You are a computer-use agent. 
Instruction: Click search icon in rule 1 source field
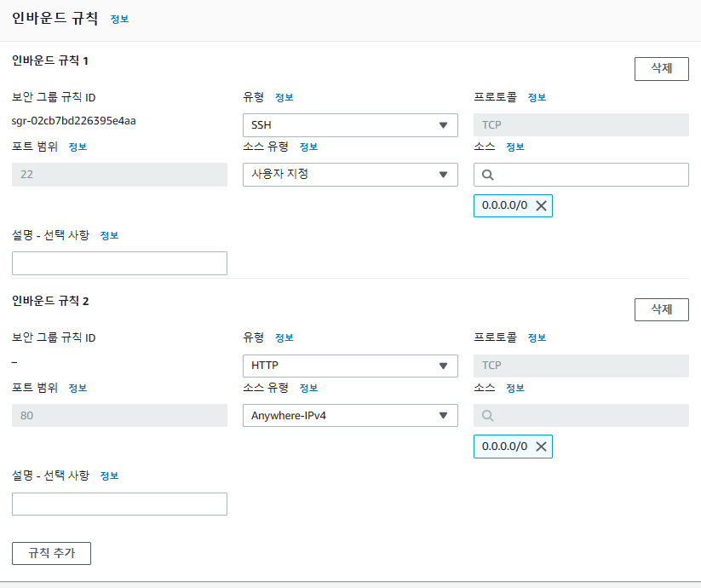488,175
